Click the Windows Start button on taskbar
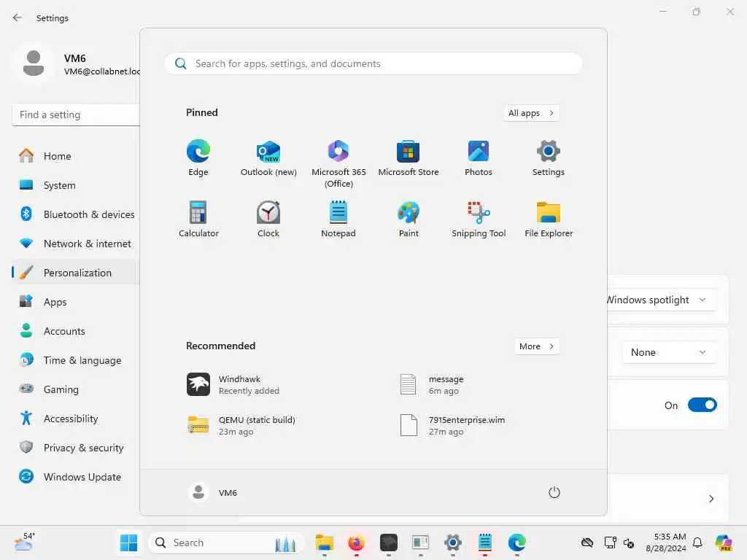The height and width of the screenshot is (560, 747). click(x=128, y=542)
